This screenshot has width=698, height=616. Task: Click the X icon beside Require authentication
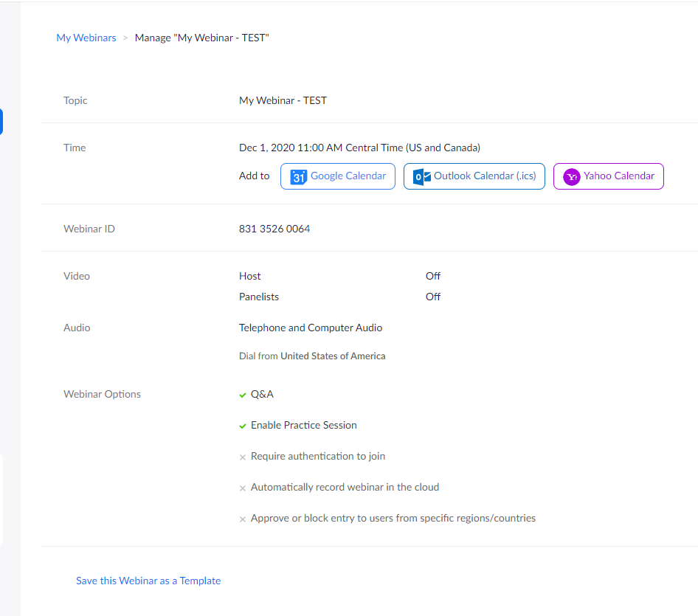click(x=243, y=457)
